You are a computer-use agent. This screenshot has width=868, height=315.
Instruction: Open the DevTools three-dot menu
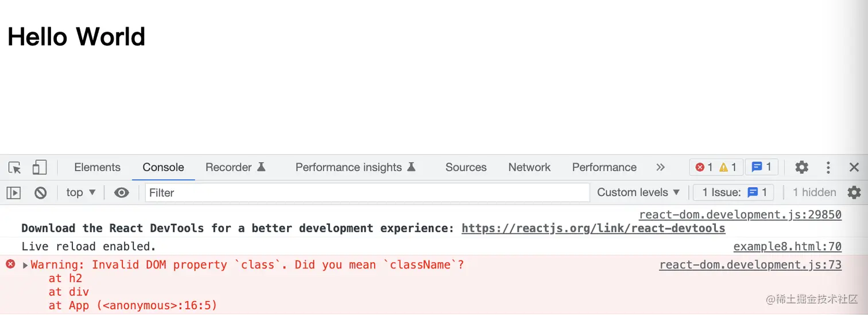828,167
